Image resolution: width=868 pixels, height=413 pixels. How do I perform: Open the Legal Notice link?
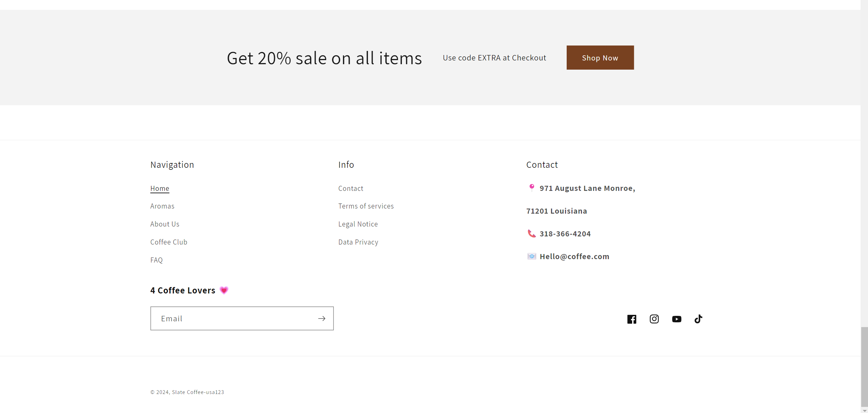(x=358, y=224)
